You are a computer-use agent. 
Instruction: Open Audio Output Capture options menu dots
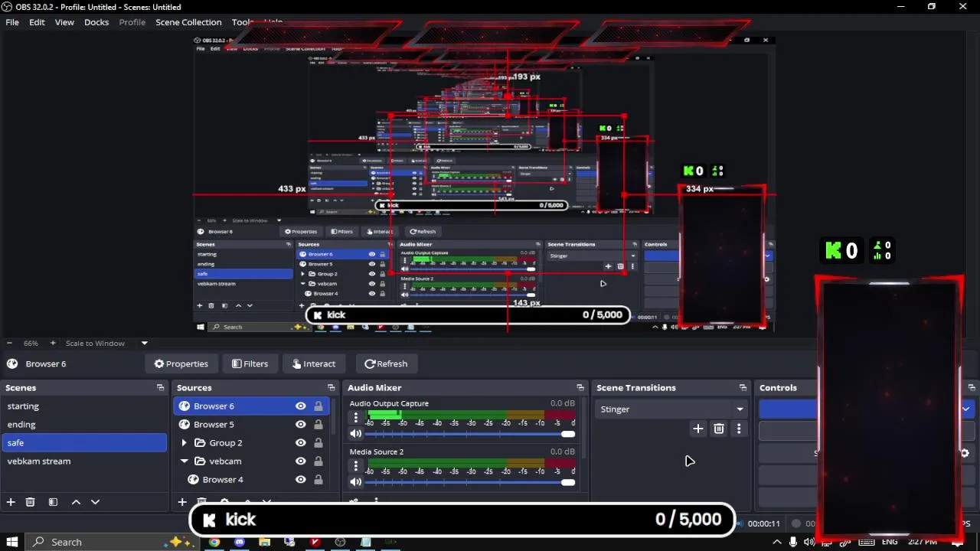pos(355,417)
